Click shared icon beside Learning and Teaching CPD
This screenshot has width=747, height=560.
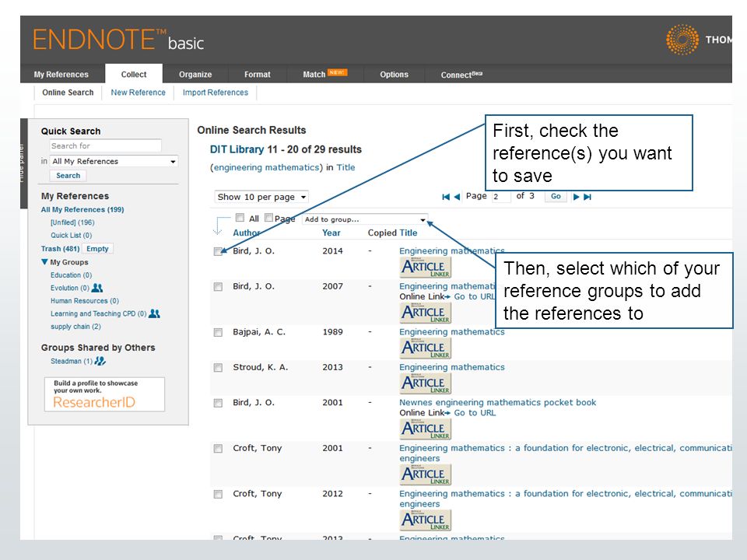tap(154, 313)
